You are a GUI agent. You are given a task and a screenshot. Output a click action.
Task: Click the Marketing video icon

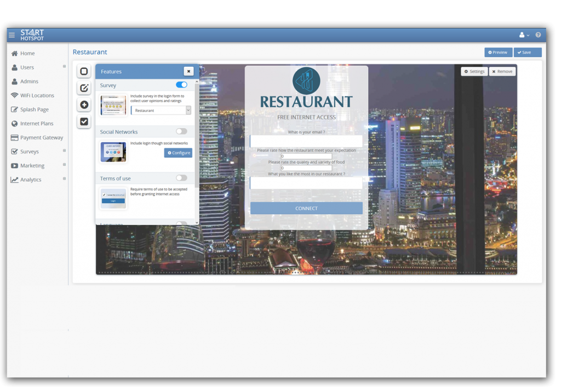[14, 165]
